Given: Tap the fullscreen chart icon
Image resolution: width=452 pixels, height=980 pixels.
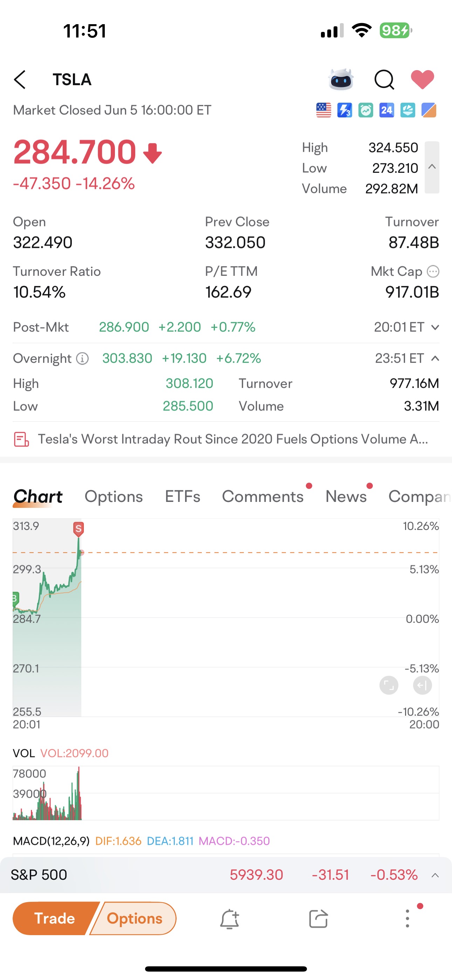Looking at the screenshot, I should click(389, 685).
